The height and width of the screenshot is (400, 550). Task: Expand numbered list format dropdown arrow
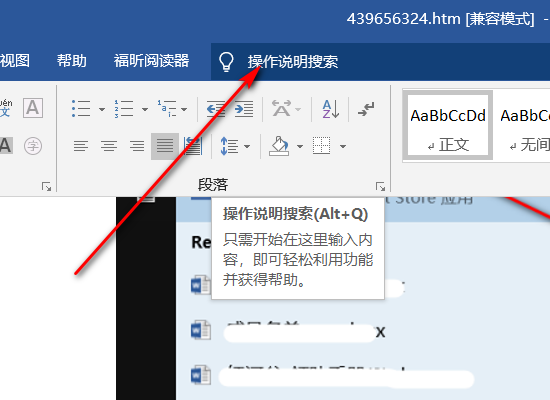coord(145,109)
